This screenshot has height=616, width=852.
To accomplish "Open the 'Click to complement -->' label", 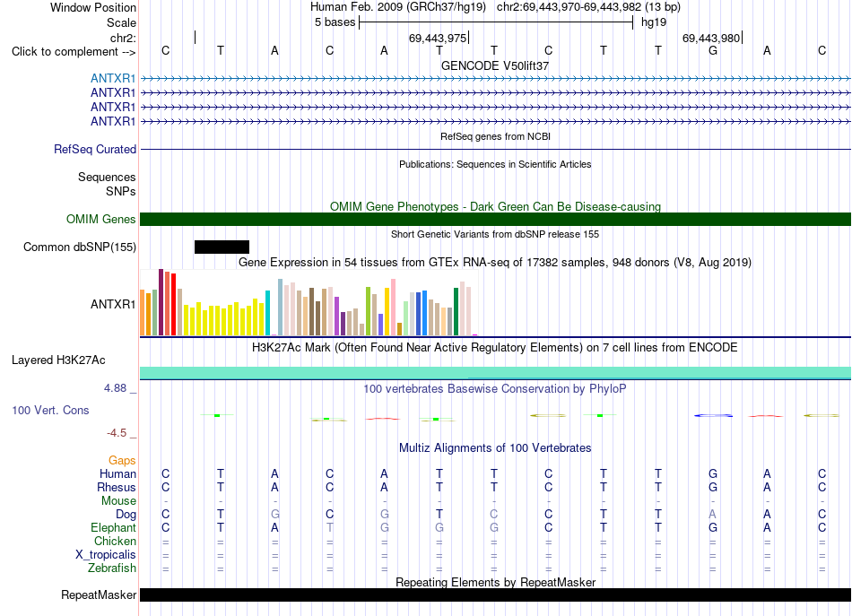I will 74,52.
